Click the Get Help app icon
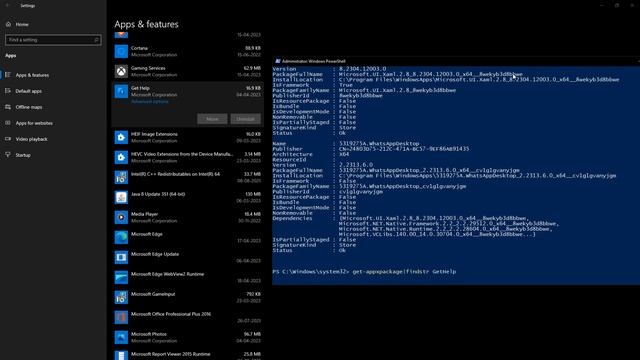Viewport: 640px width, 360px height. coord(121,91)
